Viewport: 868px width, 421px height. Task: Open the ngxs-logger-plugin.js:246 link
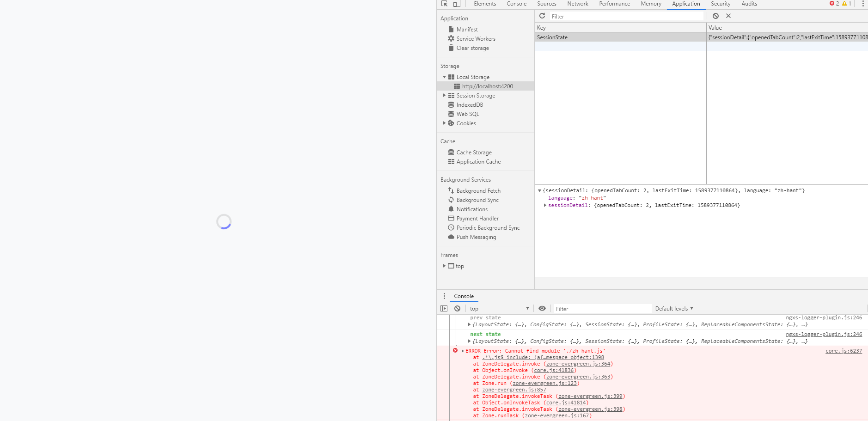pyautogui.click(x=824, y=317)
